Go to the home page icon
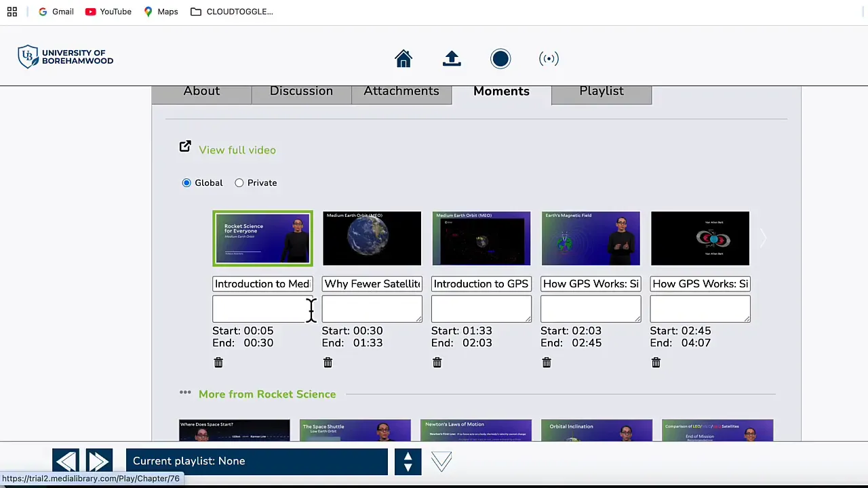 point(403,59)
